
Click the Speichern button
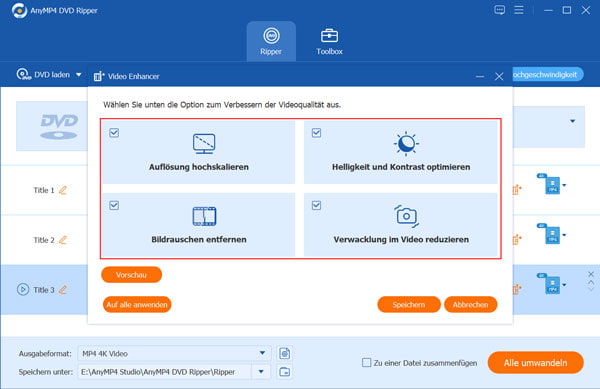tap(409, 304)
